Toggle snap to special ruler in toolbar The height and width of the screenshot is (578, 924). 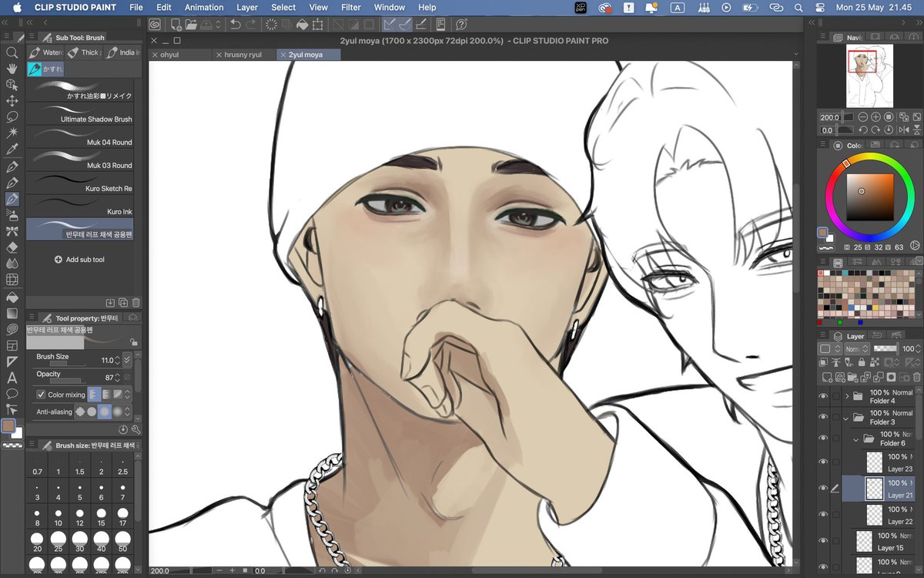tap(405, 25)
